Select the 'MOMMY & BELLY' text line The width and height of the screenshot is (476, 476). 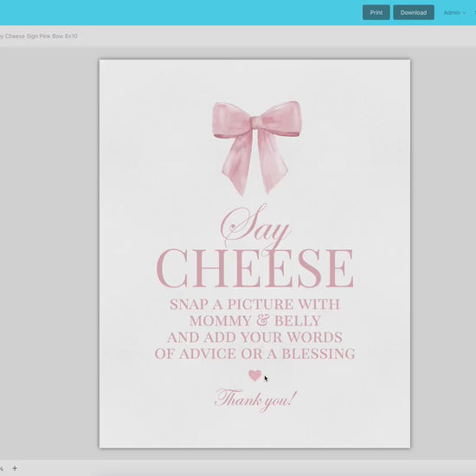pos(255,321)
